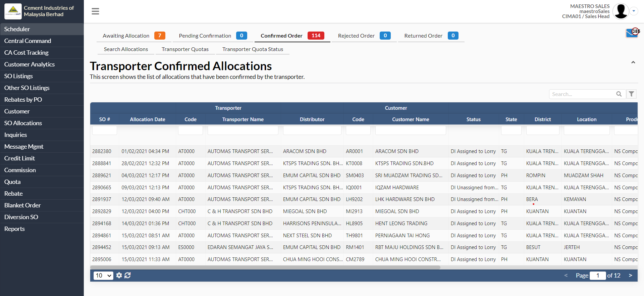Viewport: 644px width, 296px height.
Task: Click the State filter box
Action: (x=511, y=131)
